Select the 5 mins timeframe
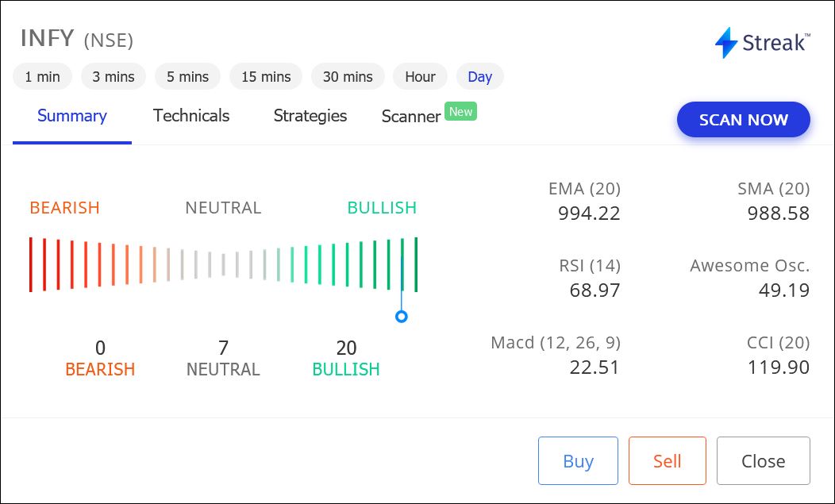Viewport: 835px width, 504px height. click(187, 77)
